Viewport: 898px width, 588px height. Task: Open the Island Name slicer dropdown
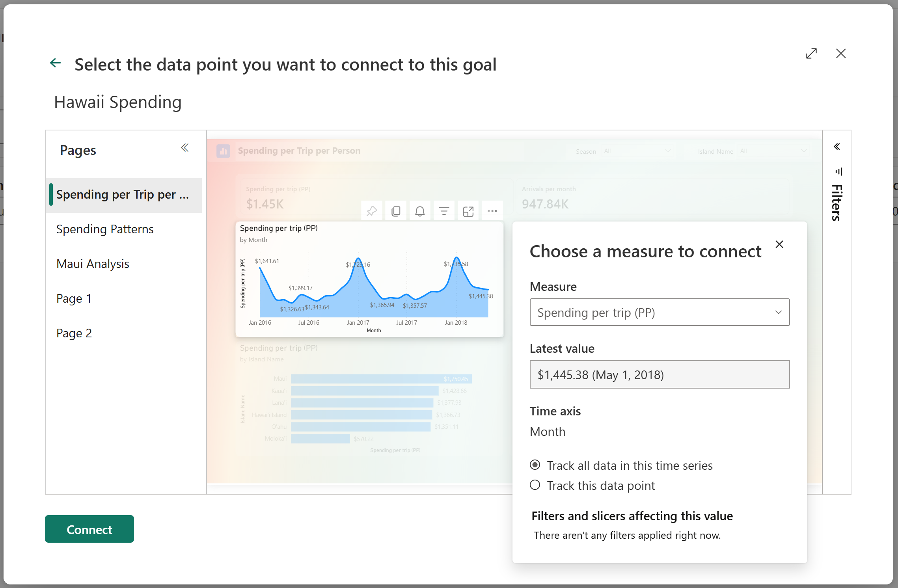[774, 151]
